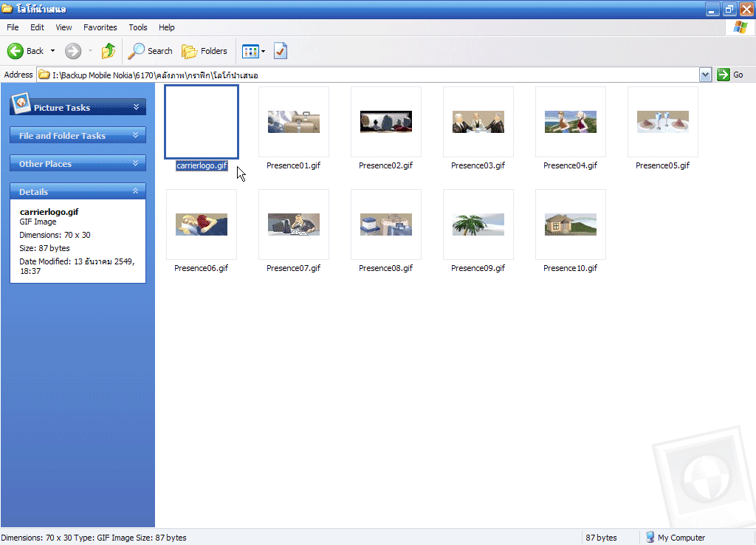This screenshot has width=756, height=545.
Task: Click the Presence06.gif file name
Action: coord(201,268)
